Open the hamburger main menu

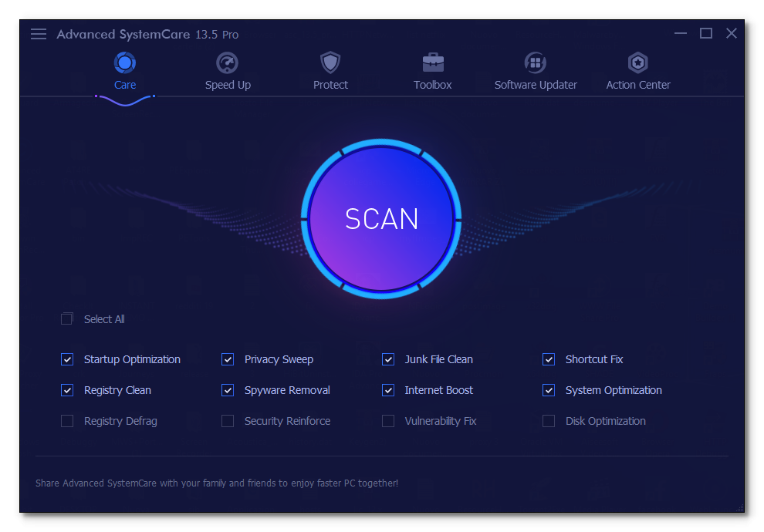click(39, 34)
